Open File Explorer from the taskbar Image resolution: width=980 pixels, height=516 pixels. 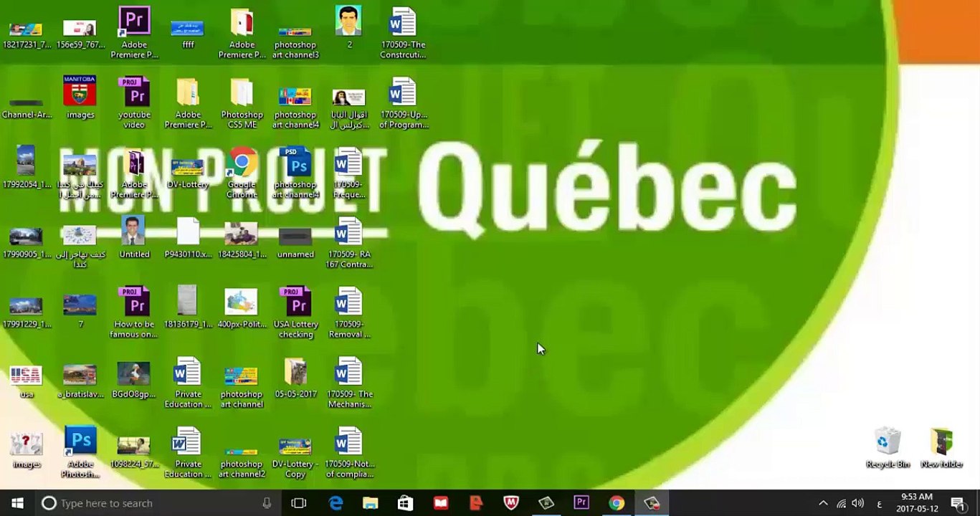(370, 503)
